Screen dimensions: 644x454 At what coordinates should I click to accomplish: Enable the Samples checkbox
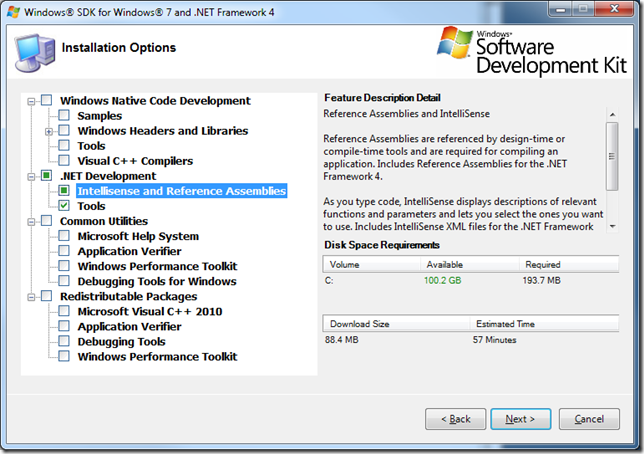(x=64, y=115)
